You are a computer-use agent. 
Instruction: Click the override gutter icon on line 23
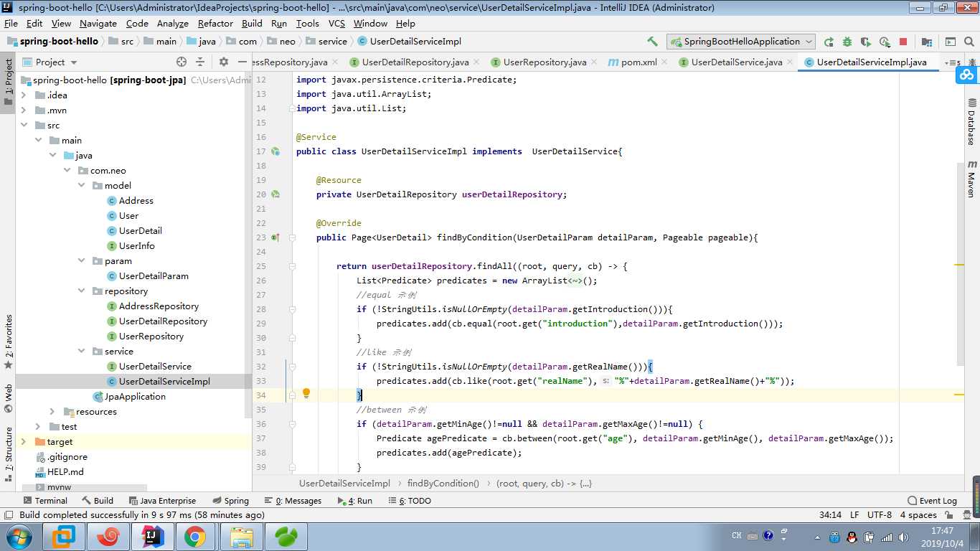[275, 237]
